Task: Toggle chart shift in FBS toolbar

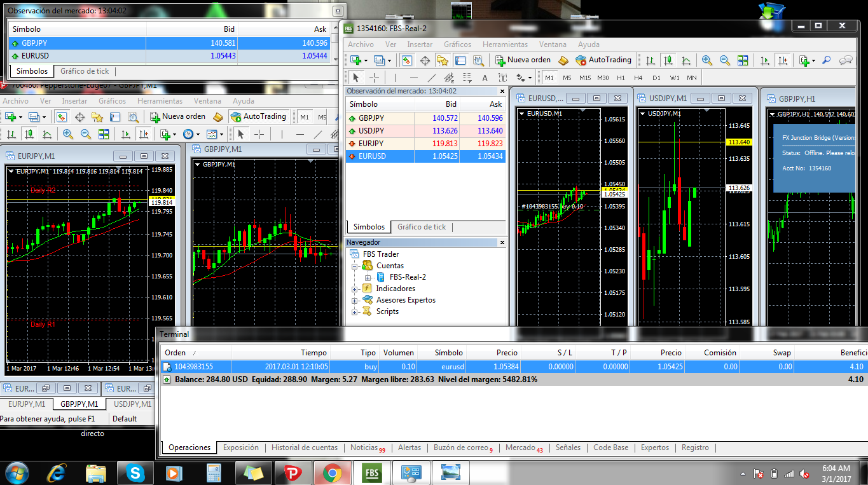Action: 783,60
